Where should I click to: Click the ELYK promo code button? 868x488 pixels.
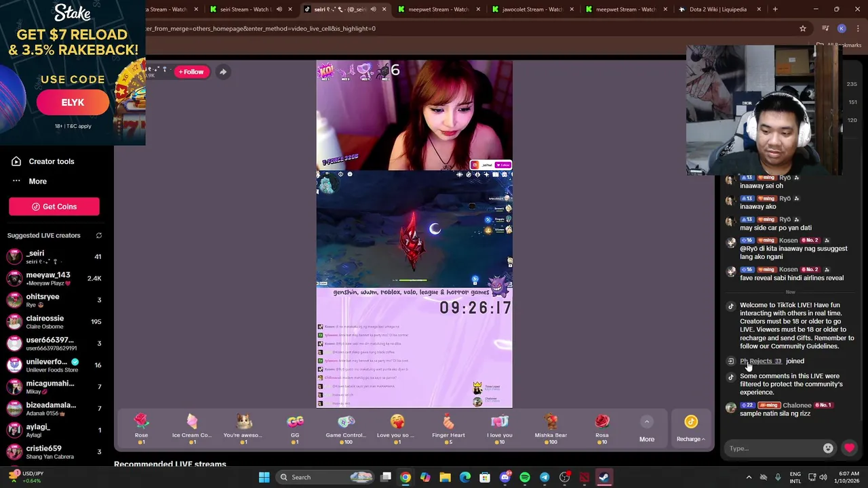pyautogui.click(x=73, y=102)
